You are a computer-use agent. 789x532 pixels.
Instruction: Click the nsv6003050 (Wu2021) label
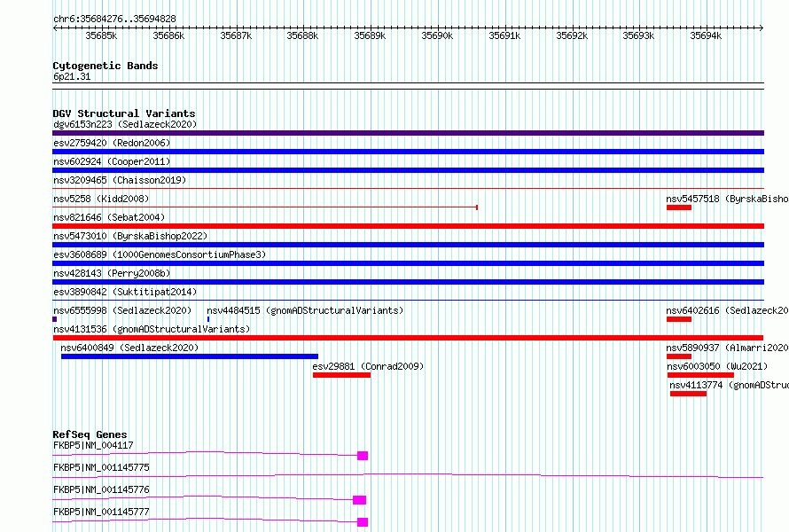[717, 366]
